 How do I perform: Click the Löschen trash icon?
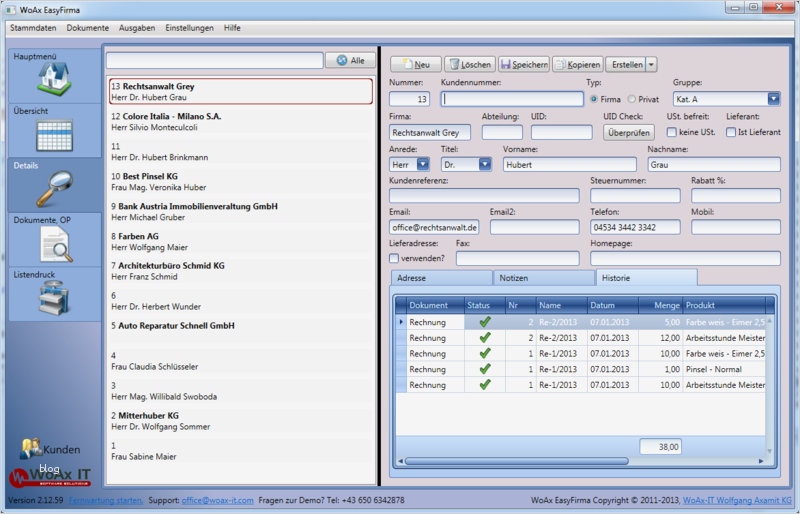coord(454,64)
